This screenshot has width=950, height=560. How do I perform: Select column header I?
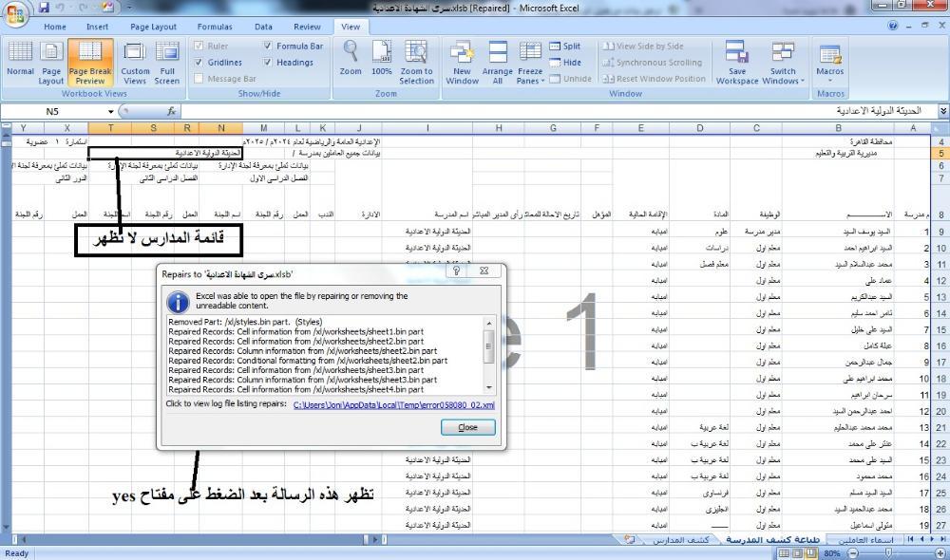click(427, 128)
